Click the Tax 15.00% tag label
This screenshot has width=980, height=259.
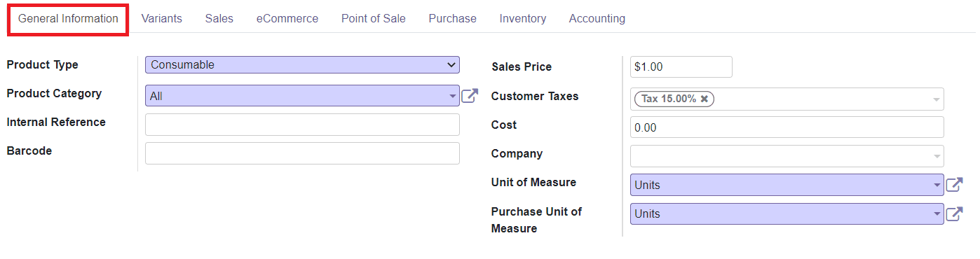tap(669, 99)
